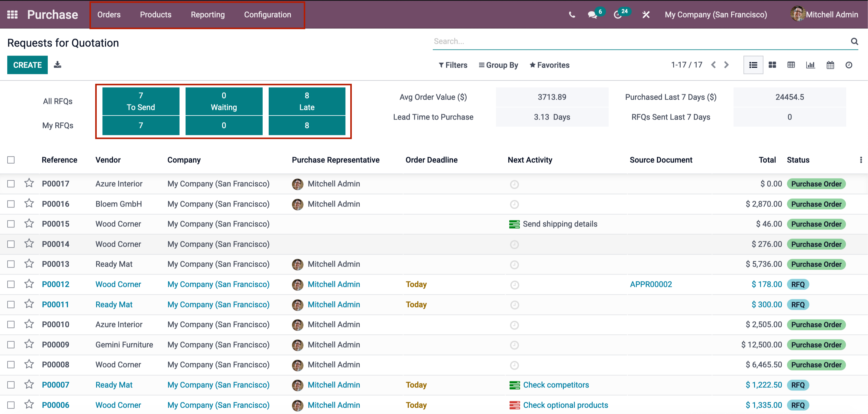Open the apps grid menu icon
The width and height of the screenshot is (868, 414).
tap(12, 14)
